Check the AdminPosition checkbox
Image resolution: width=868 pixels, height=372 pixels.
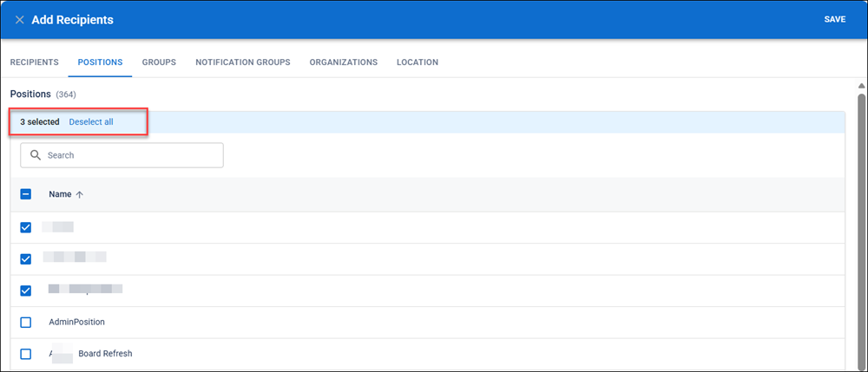click(25, 323)
